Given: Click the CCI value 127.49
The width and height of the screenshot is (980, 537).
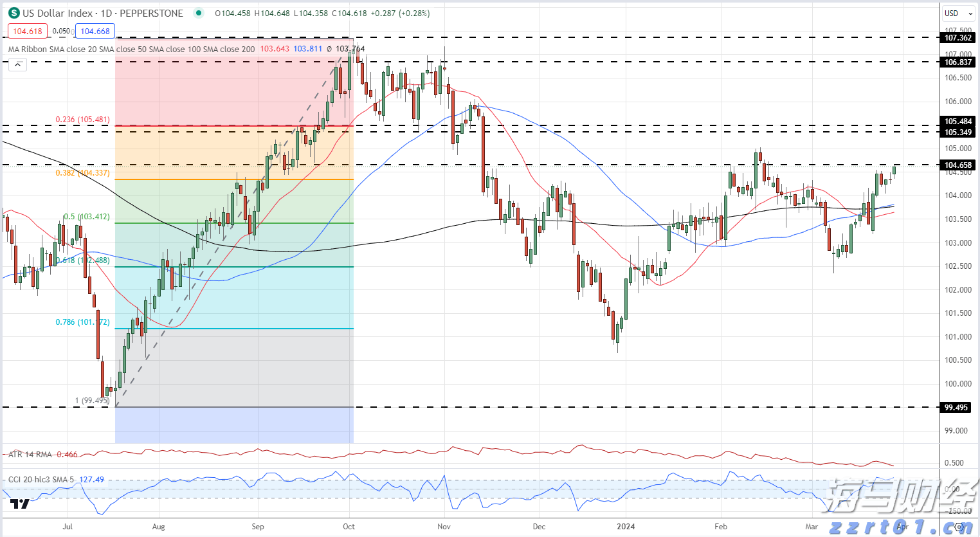Looking at the screenshot, I should [92, 480].
